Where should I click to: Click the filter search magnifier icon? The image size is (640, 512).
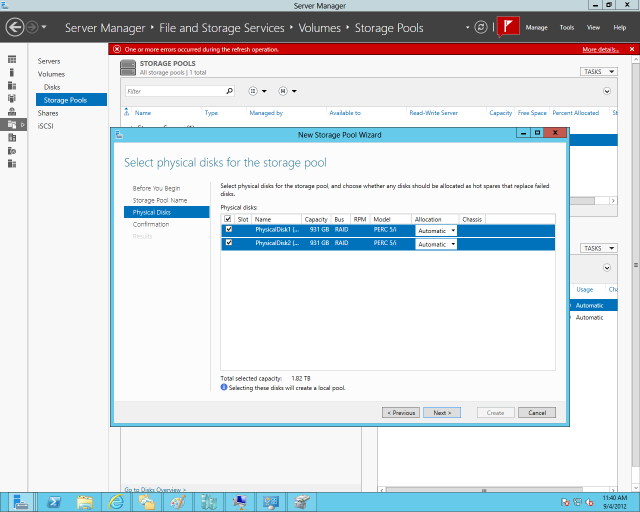[230, 91]
